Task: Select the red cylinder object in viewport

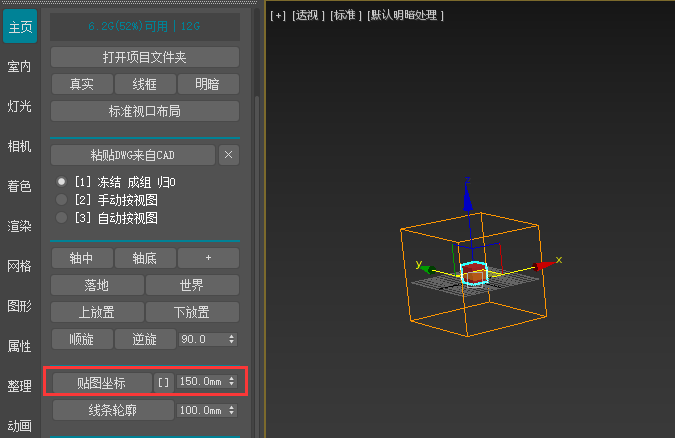Action: click(x=474, y=273)
